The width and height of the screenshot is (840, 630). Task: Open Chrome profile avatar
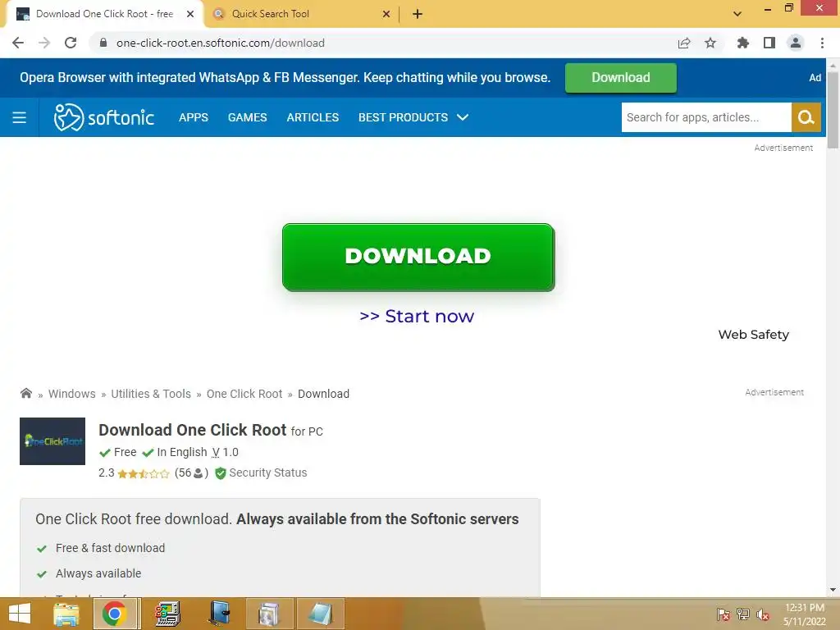[x=796, y=43]
